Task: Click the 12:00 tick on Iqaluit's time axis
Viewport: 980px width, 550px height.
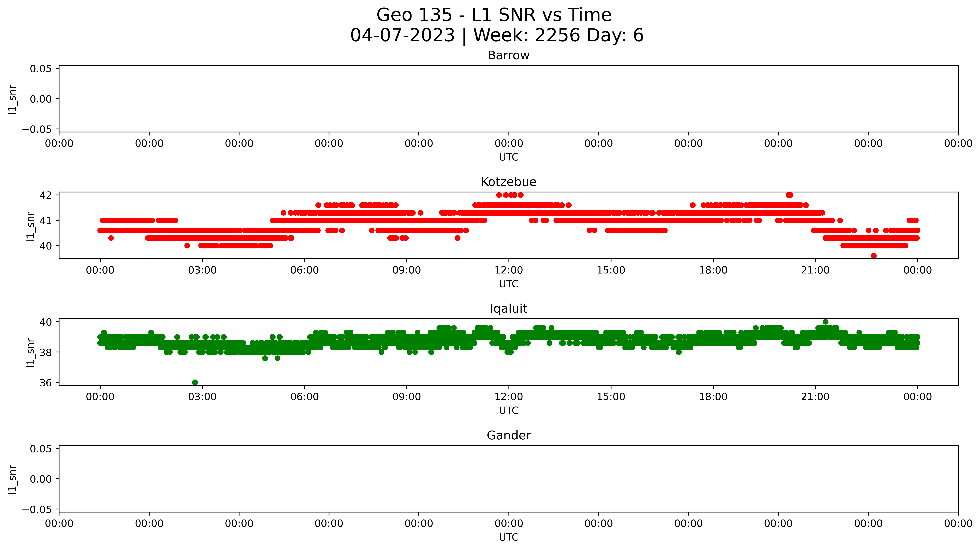Action: coord(509,397)
